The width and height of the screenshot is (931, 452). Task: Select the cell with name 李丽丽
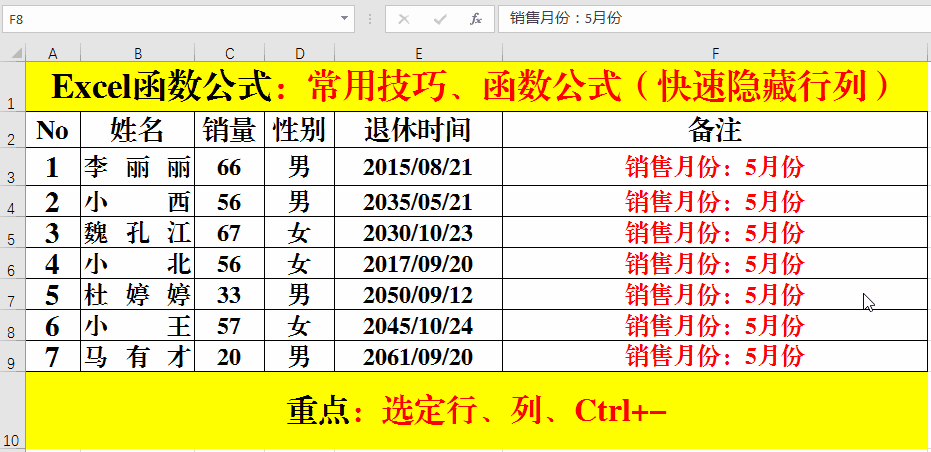click(x=138, y=166)
